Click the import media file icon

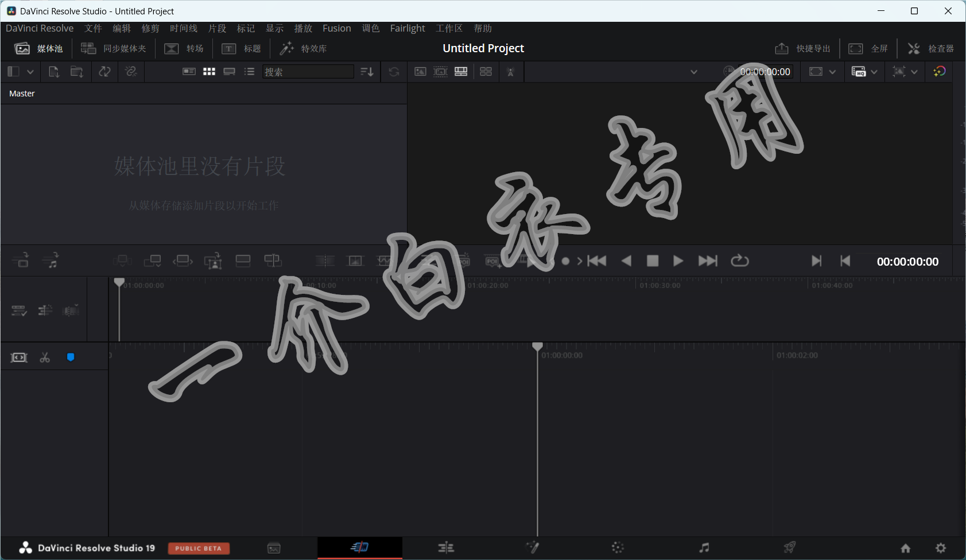click(54, 72)
